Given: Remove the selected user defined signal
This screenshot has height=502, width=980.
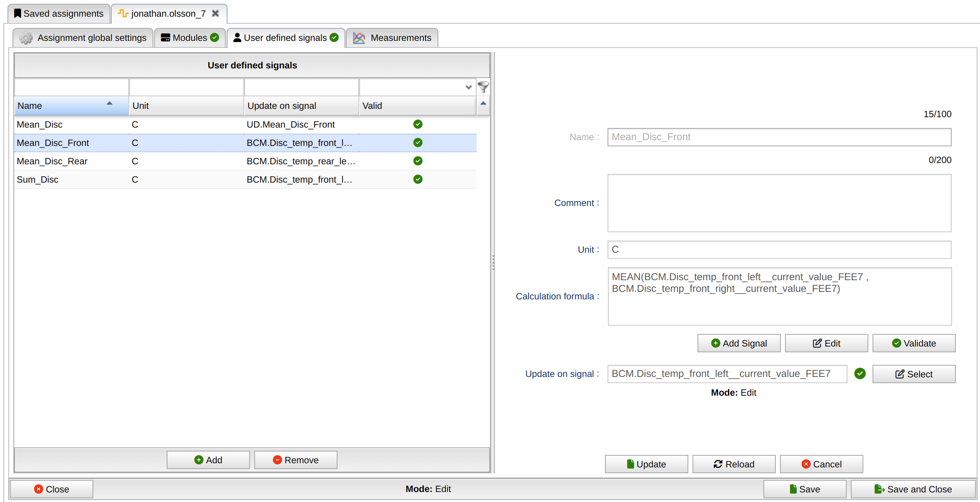Looking at the screenshot, I should 295,460.
